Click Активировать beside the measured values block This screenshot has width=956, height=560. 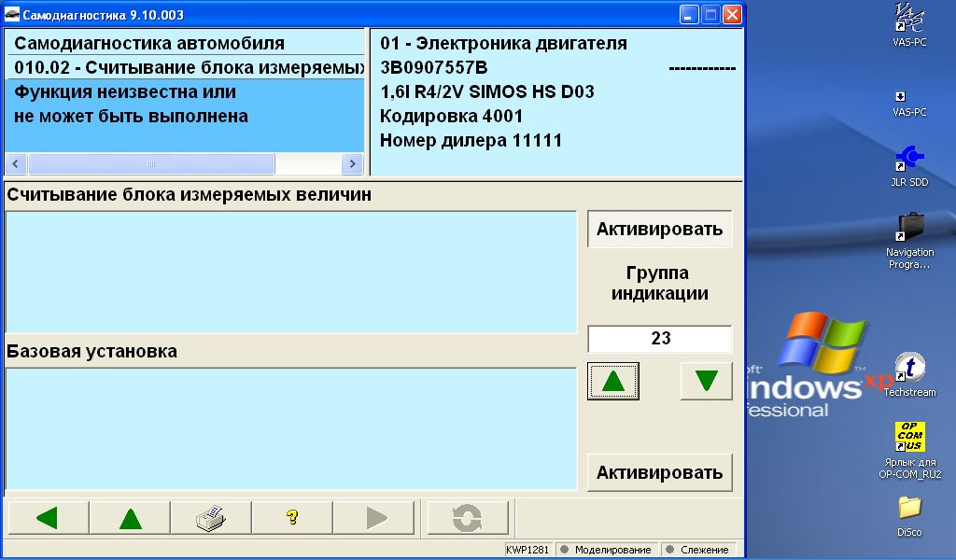660,229
